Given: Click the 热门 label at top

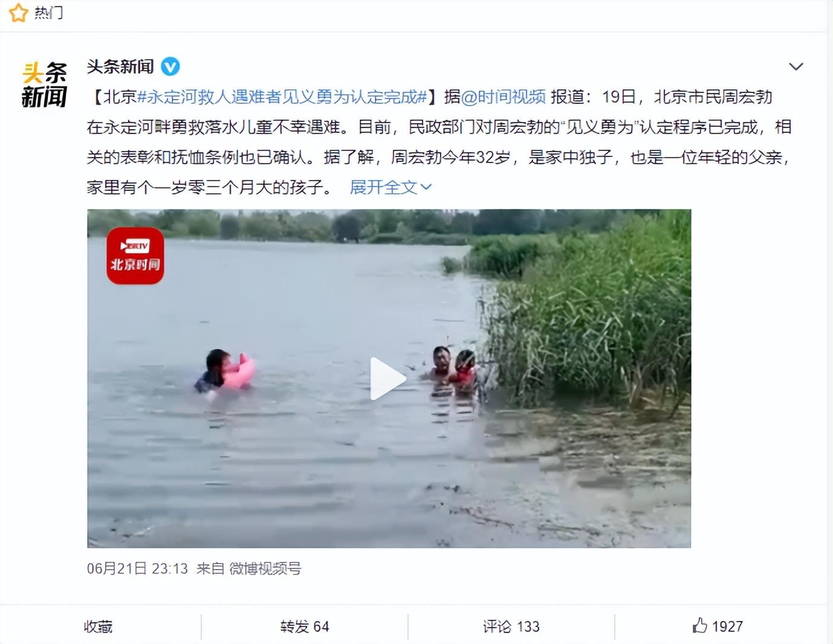Looking at the screenshot, I should (49, 13).
